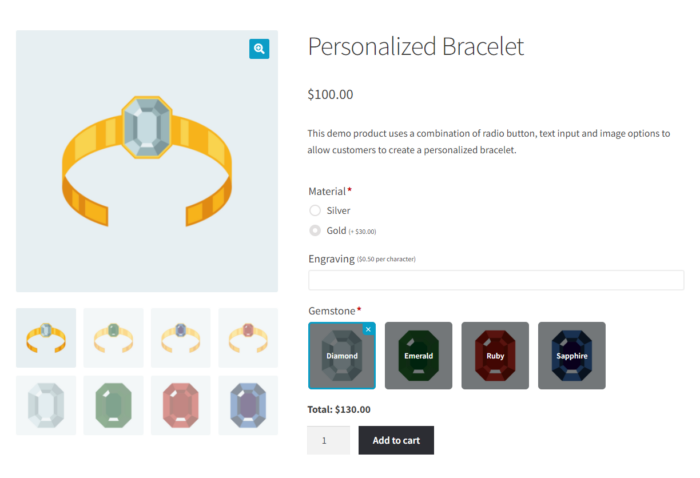View the red-gem bracelet thumbnail

click(x=248, y=338)
